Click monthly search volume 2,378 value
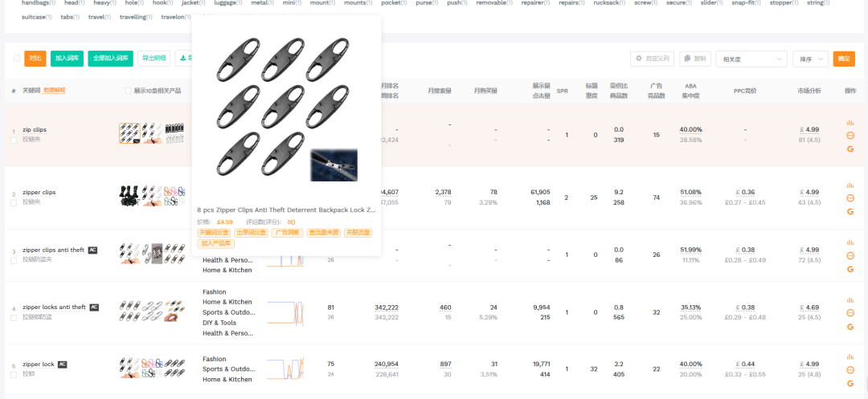 point(443,193)
